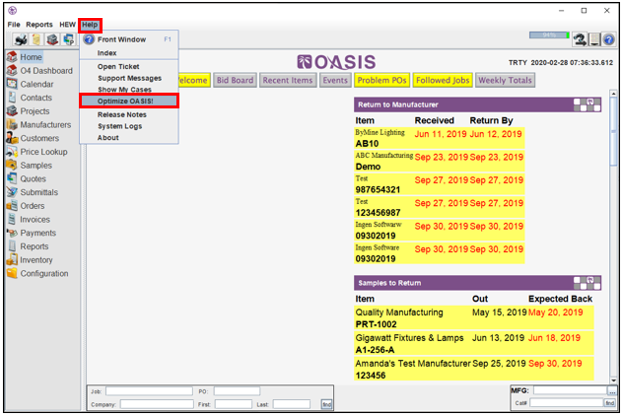Click the Samples icon in the sidebar
The height and width of the screenshot is (419, 624).
[x=12, y=165]
